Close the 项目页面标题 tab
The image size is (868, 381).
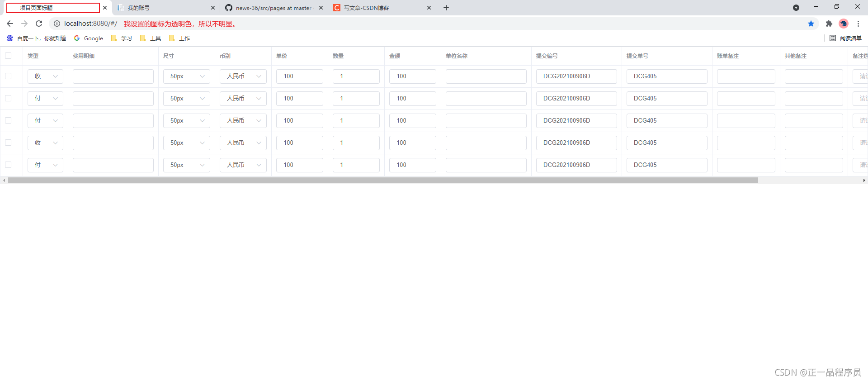coord(105,8)
